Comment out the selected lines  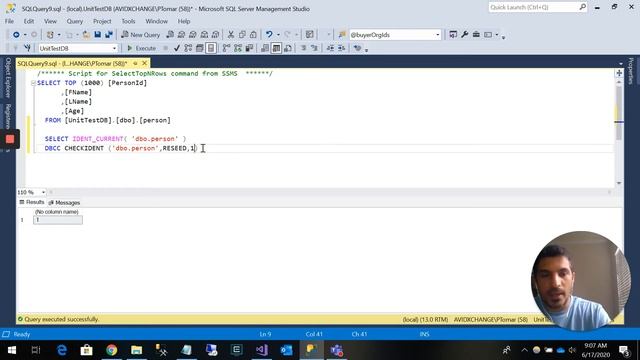pyautogui.click(x=303, y=48)
